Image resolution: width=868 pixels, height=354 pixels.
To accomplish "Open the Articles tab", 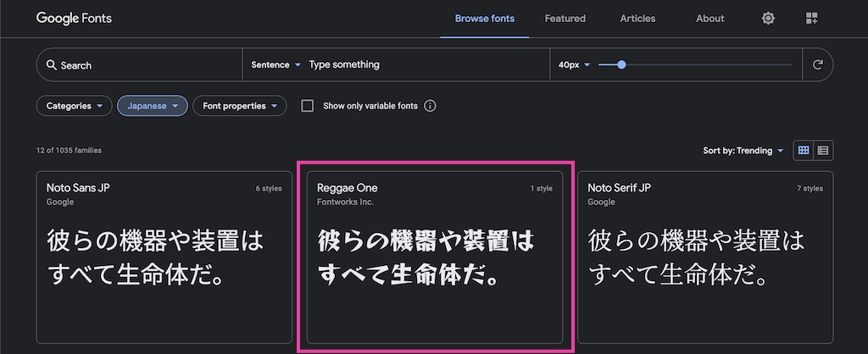I will [637, 19].
